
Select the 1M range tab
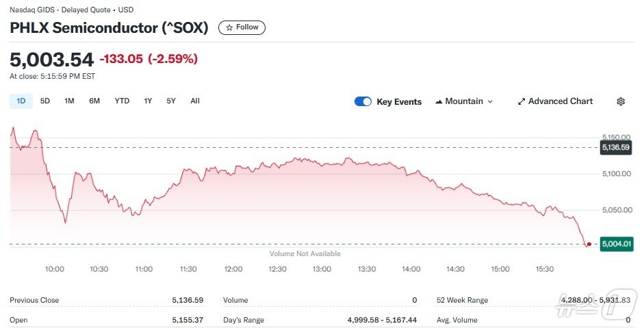pos(69,101)
